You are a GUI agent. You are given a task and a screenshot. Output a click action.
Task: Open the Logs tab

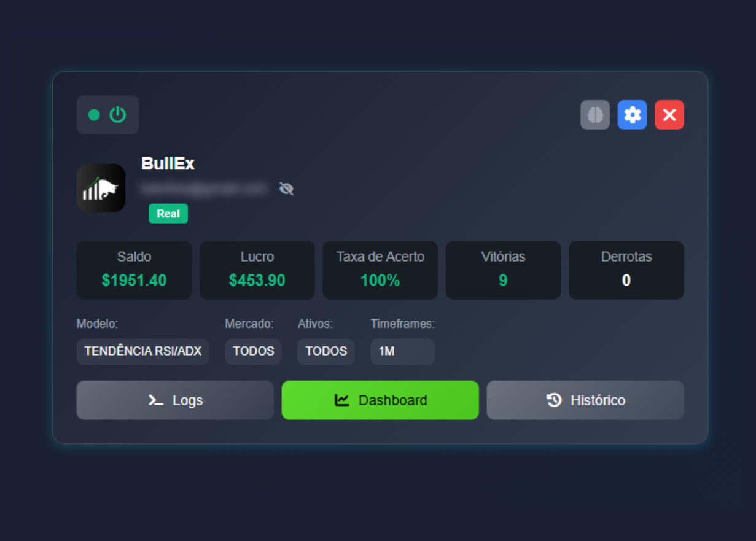(x=175, y=400)
